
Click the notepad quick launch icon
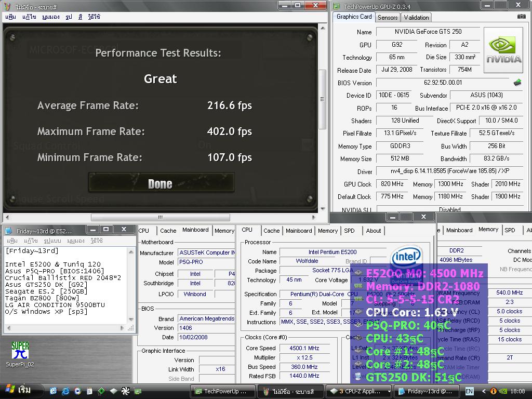pyautogui.click(x=89, y=391)
